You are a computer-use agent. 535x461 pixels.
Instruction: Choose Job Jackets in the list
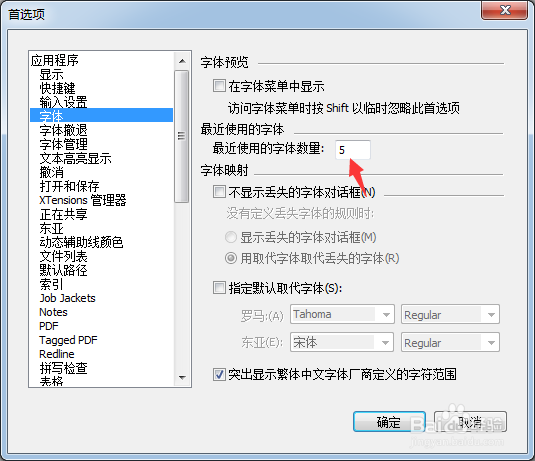click(67, 298)
